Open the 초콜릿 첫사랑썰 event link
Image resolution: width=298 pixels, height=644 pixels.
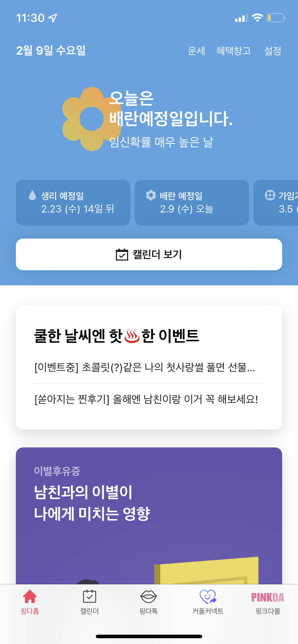click(x=145, y=367)
